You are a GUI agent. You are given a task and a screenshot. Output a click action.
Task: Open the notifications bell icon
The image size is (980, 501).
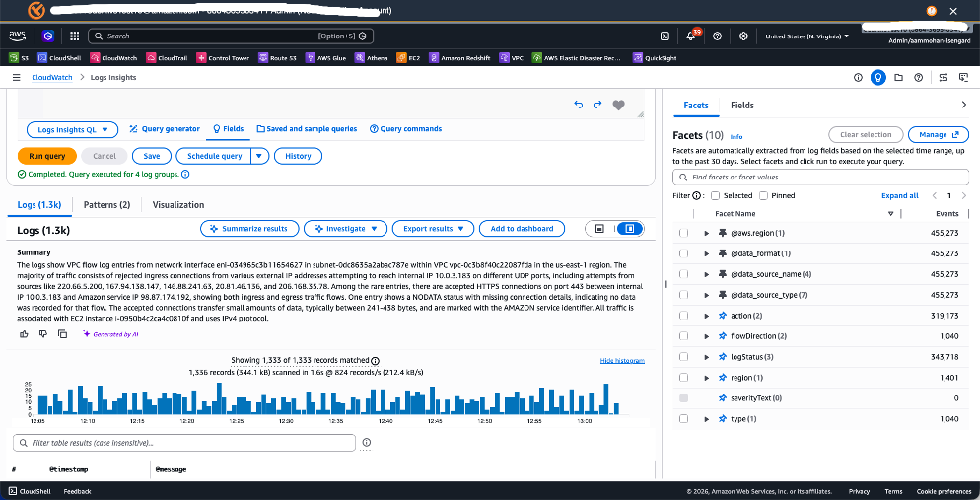click(691, 36)
